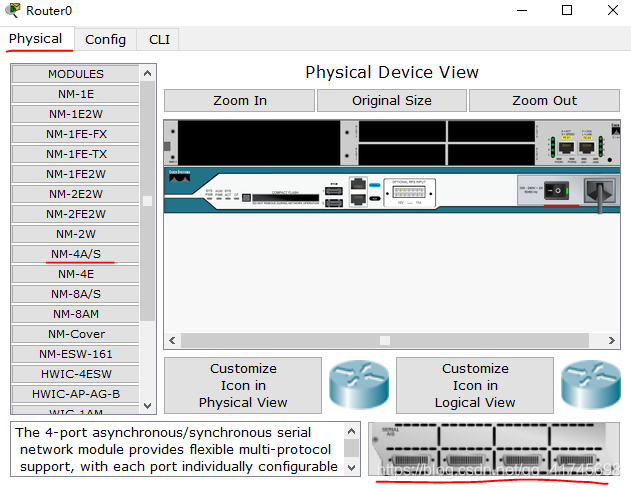The image size is (631, 489).
Task: Click the router's lower FastEthernet port
Action: [358, 199]
